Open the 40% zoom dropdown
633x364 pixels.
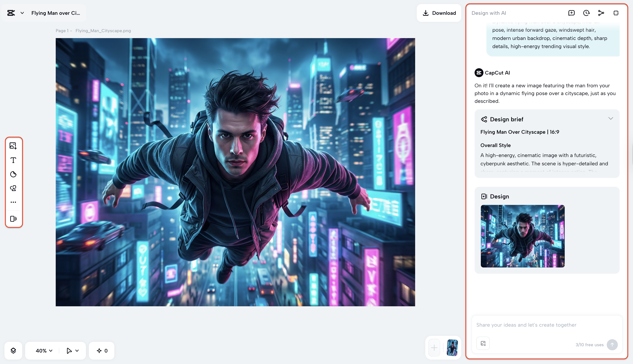pyautogui.click(x=44, y=350)
